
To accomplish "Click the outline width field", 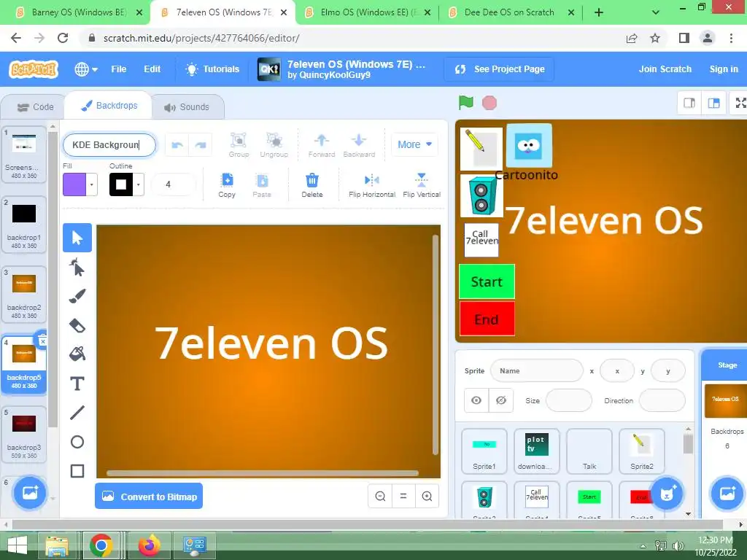I will click(x=173, y=184).
